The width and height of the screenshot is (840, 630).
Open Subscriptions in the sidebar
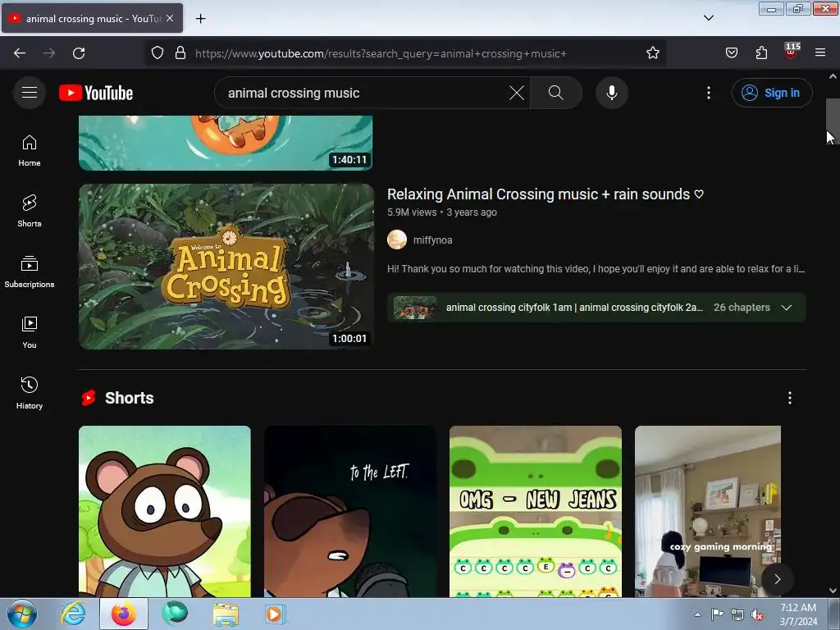(x=30, y=272)
